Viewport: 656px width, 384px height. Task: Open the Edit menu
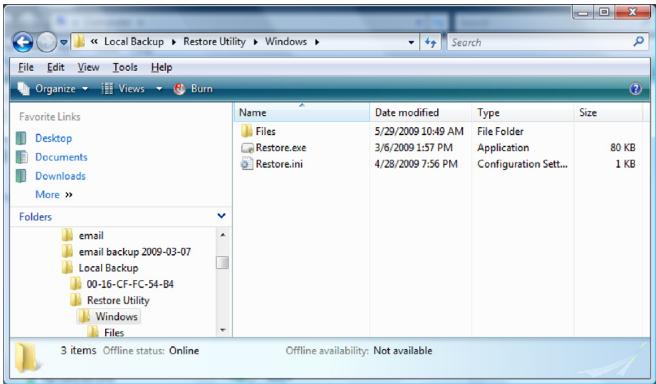[x=56, y=67]
